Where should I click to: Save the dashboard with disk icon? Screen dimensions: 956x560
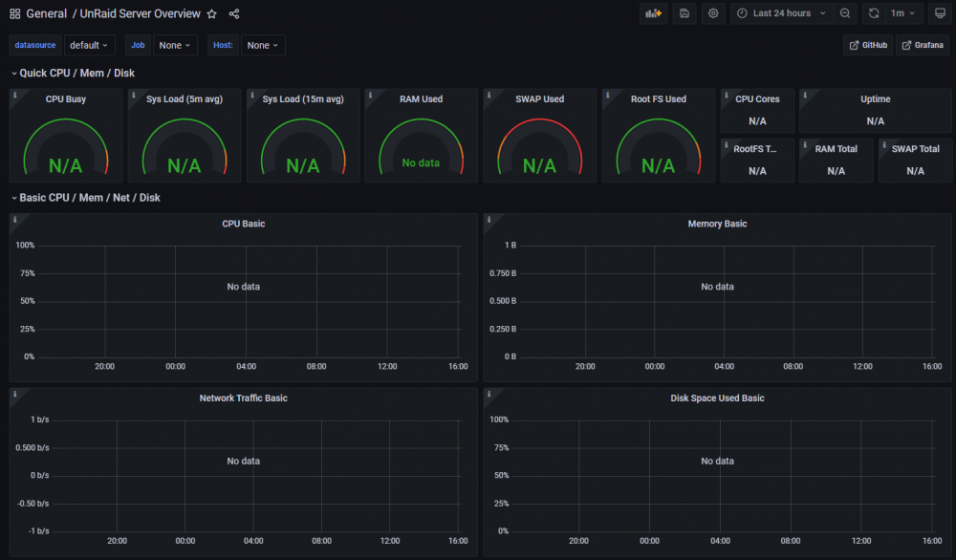(x=684, y=13)
